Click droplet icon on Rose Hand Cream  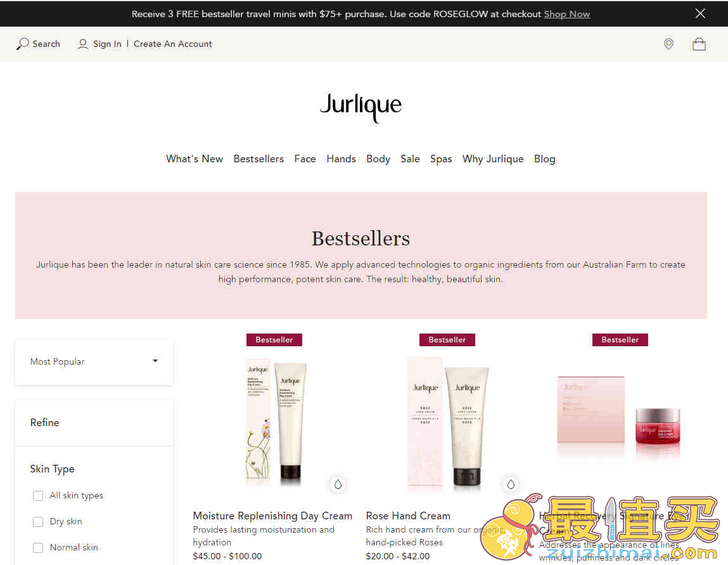pos(511,484)
